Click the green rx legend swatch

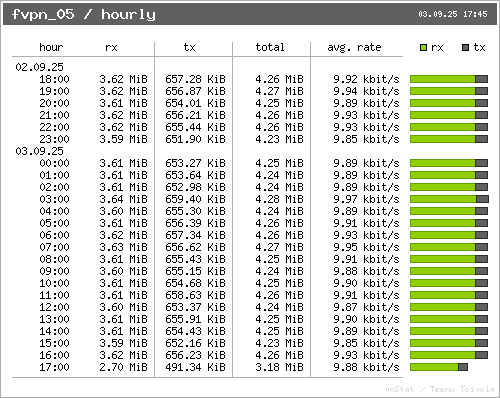(423, 48)
